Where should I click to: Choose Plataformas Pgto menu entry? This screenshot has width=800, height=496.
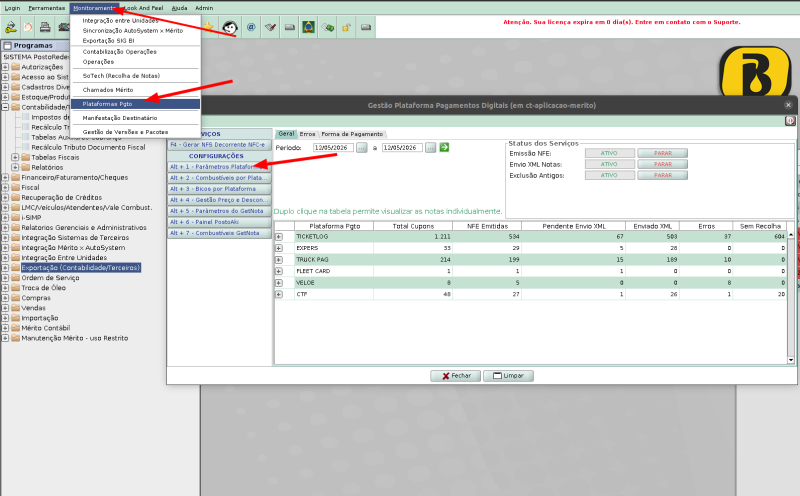click(135, 104)
